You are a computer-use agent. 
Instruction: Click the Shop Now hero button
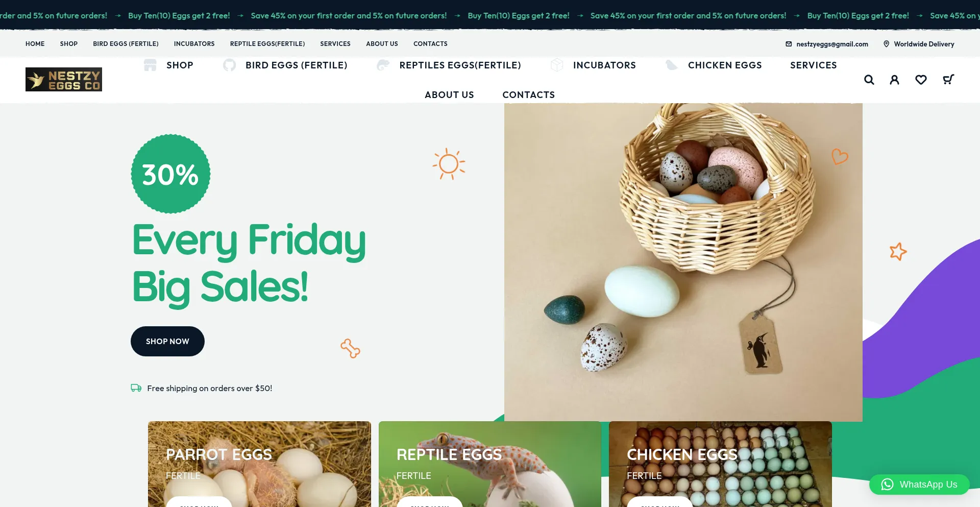click(x=167, y=341)
